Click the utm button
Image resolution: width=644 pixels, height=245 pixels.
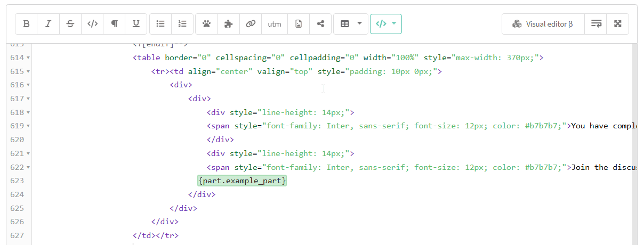coord(275,24)
